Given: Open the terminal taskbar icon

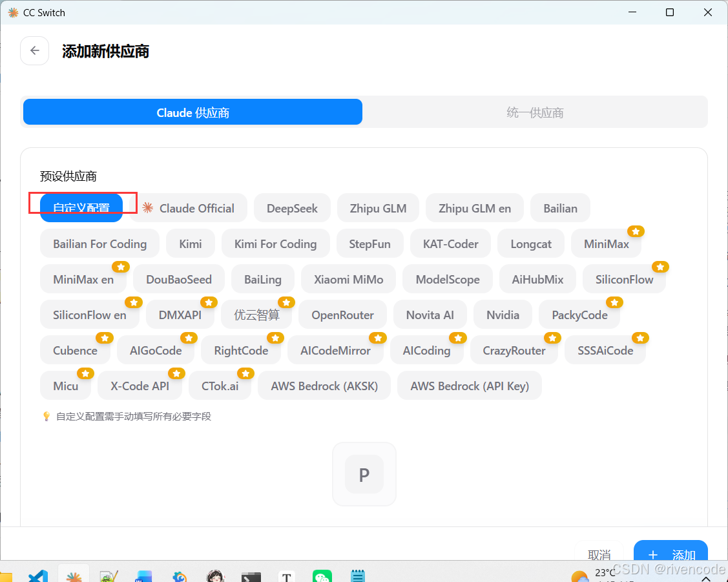Looking at the screenshot, I should click(x=251, y=577).
